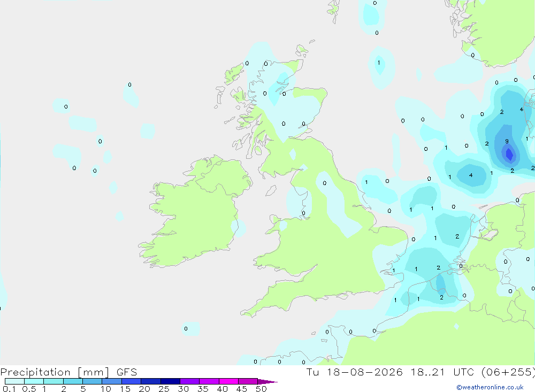
Task: Select the 35–40 mm purple legend swatch
Action: pyautogui.click(x=209, y=381)
